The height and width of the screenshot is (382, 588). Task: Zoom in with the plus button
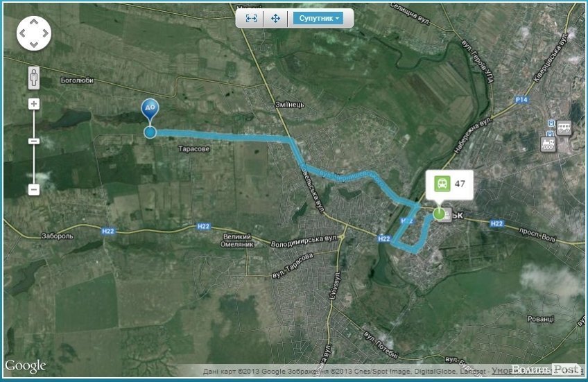pos(34,104)
